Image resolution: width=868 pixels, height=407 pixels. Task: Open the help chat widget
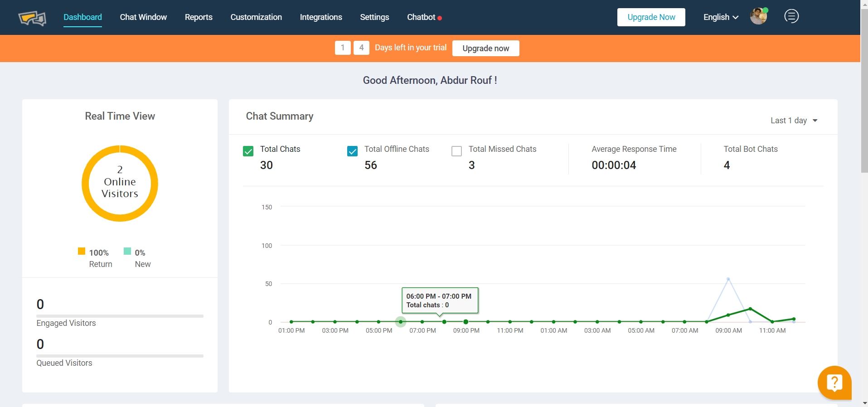click(834, 383)
